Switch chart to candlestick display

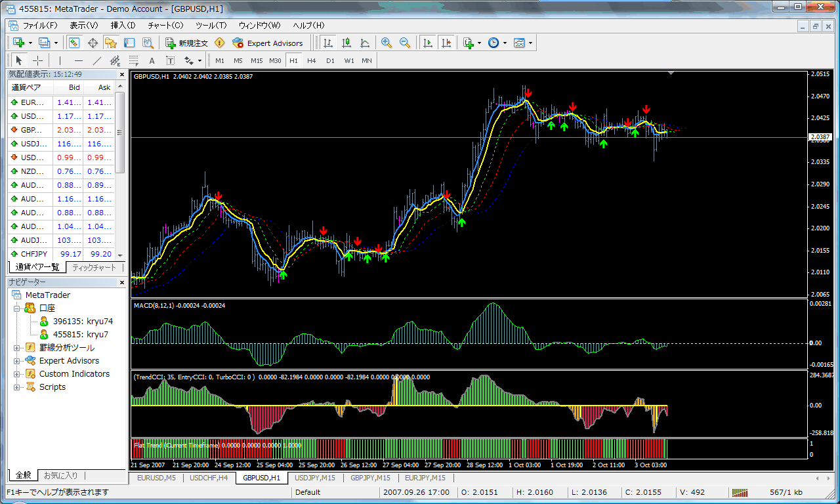point(346,43)
